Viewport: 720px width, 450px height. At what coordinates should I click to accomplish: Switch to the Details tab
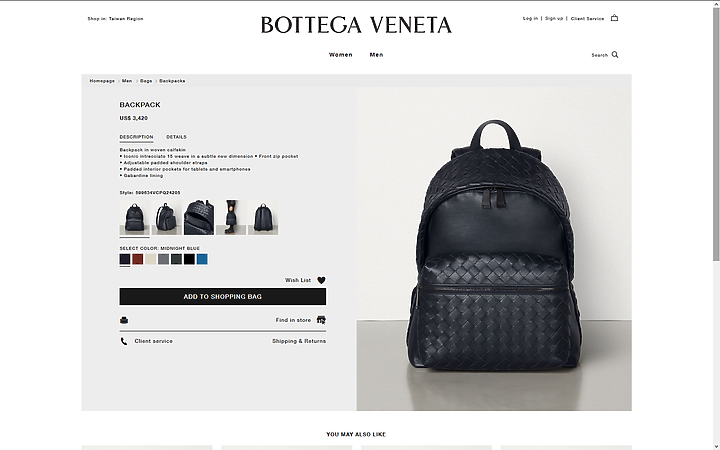pyautogui.click(x=176, y=137)
